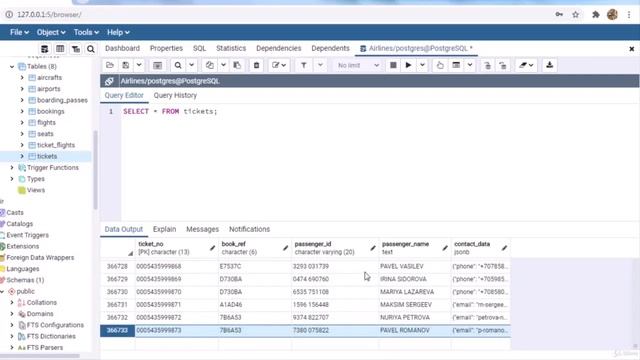This screenshot has width=640, height=360.
Task: Expand the aircrafts table node
Action: click(x=22, y=78)
